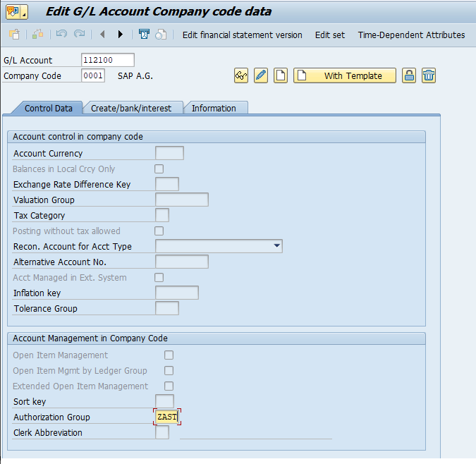Click the pencil Change icon button
The image size is (476, 464).
pyautogui.click(x=261, y=75)
